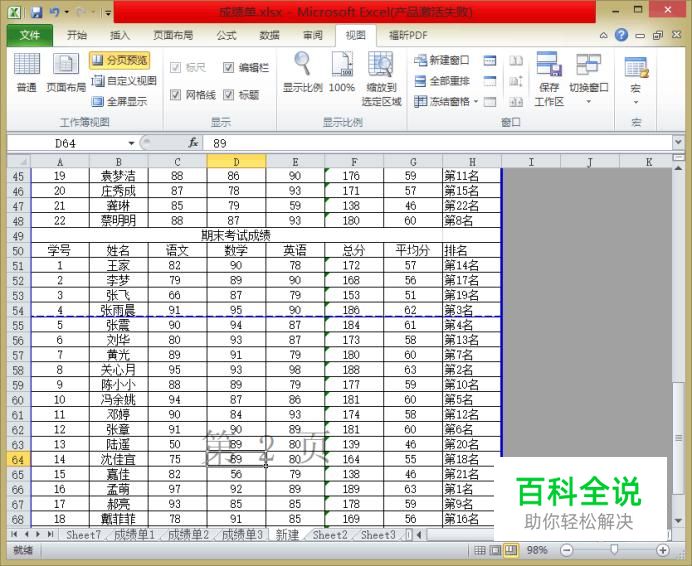692x566 pixels.
Task: Click Normal view icon in status bar
Action: [480, 550]
